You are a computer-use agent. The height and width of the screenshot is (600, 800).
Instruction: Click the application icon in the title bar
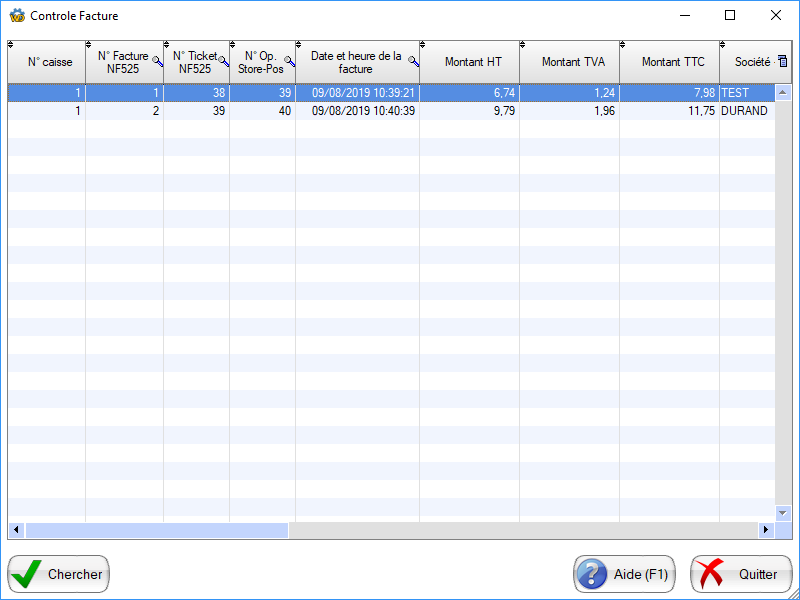tap(16, 16)
